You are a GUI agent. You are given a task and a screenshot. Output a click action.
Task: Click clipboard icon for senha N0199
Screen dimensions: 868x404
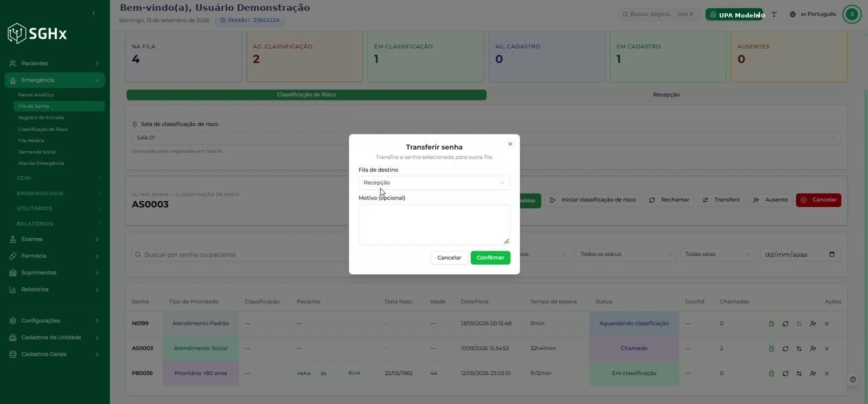click(x=772, y=324)
